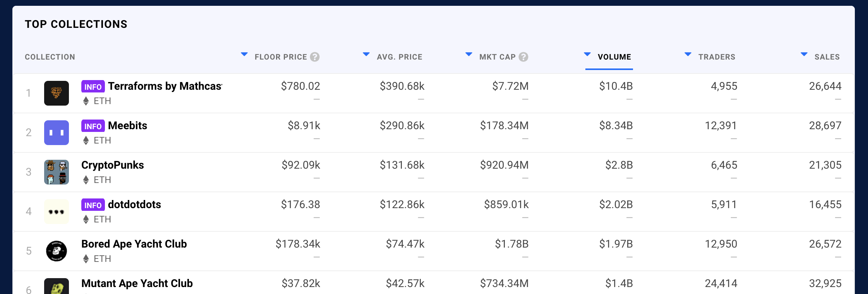
Task: Click the ETH label under Meebits
Action: pyautogui.click(x=102, y=141)
